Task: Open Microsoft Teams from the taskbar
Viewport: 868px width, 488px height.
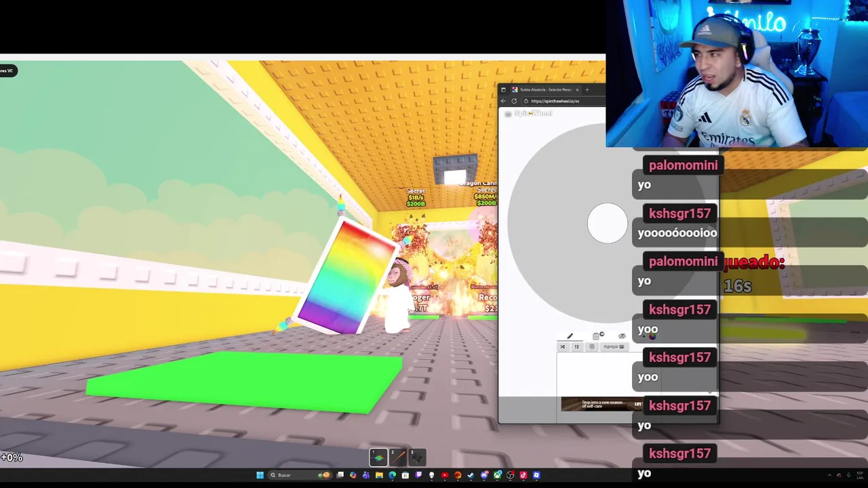Action: point(366,475)
